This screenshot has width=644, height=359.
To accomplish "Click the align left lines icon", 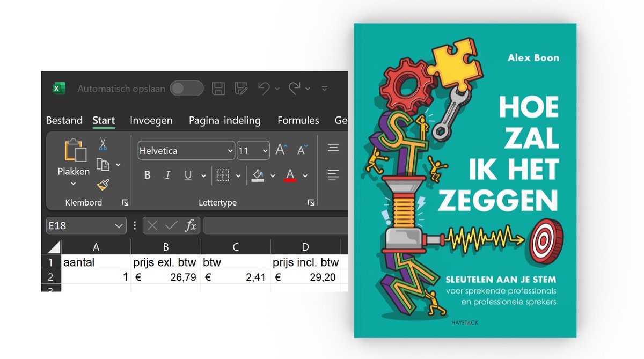I will 333,175.
